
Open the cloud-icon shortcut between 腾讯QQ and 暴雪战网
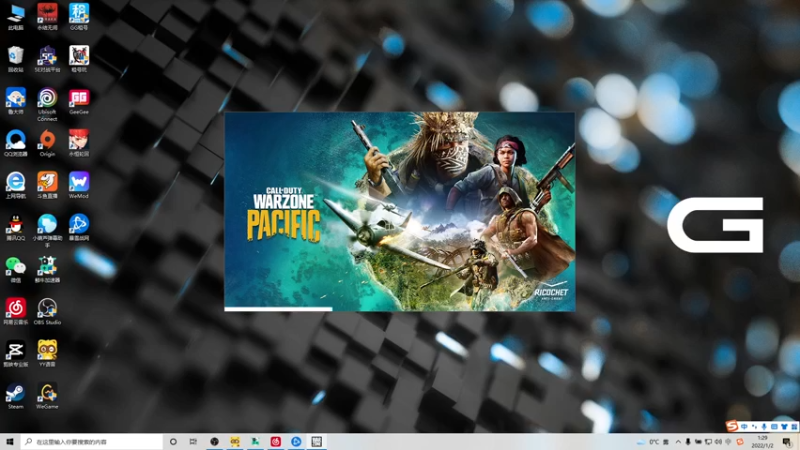47,231
